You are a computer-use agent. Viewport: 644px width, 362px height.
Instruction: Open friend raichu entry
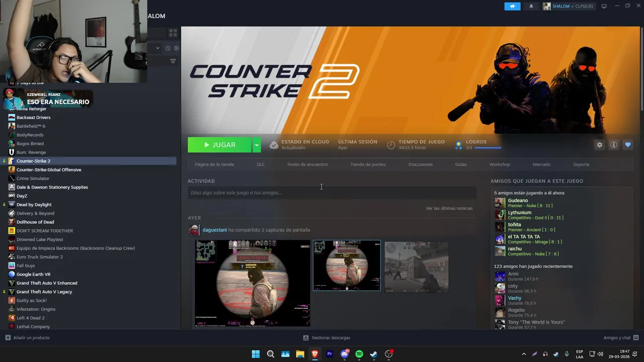click(527, 251)
